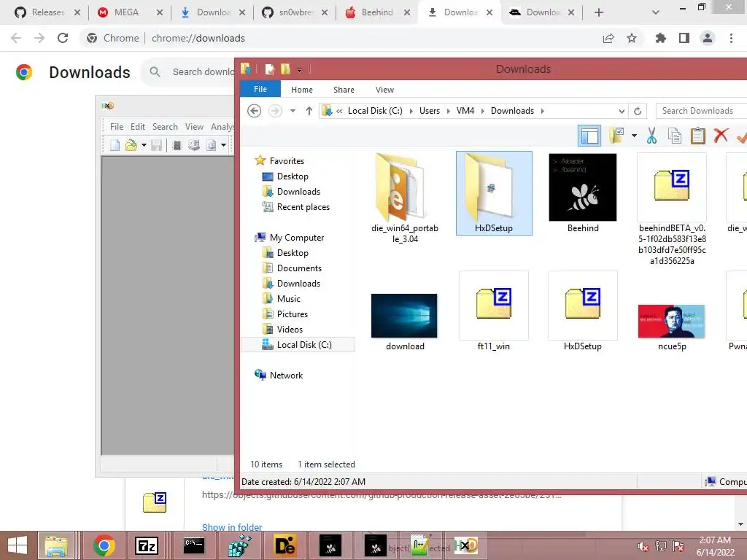
Task: Toggle the Chrome side panel icon
Action: pos(684,38)
